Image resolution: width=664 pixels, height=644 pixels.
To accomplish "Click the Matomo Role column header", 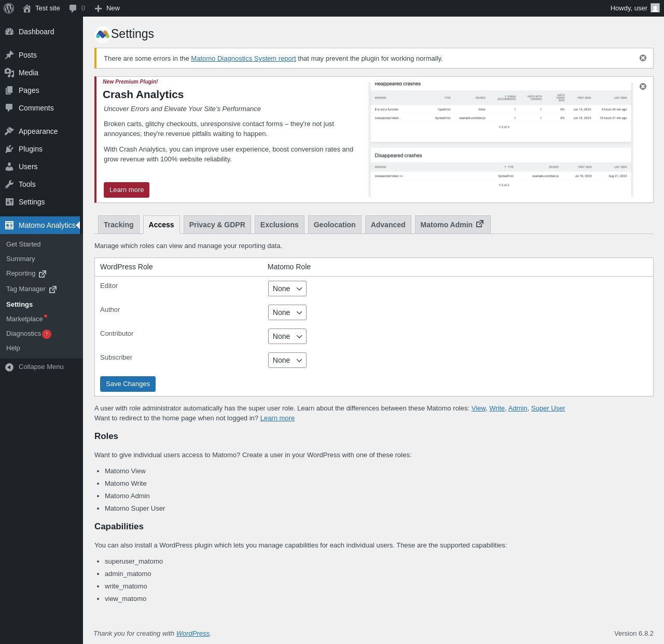I will click(x=289, y=267).
